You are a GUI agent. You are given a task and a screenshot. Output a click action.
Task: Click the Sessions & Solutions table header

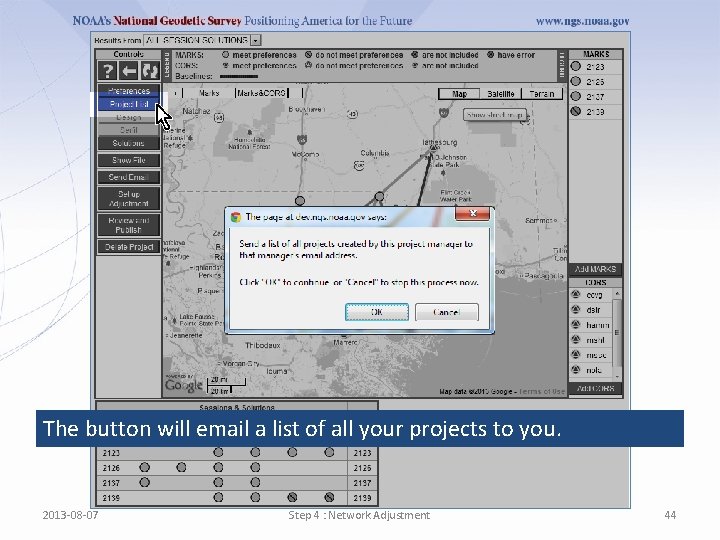coord(237,407)
